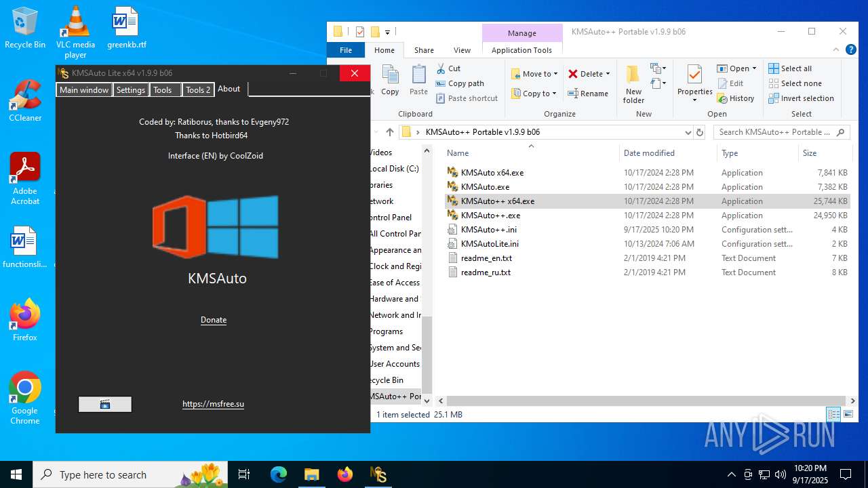Open address bar history dropdown
The height and width of the screenshot is (488, 868).
pyautogui.click(x=688, y=132)
